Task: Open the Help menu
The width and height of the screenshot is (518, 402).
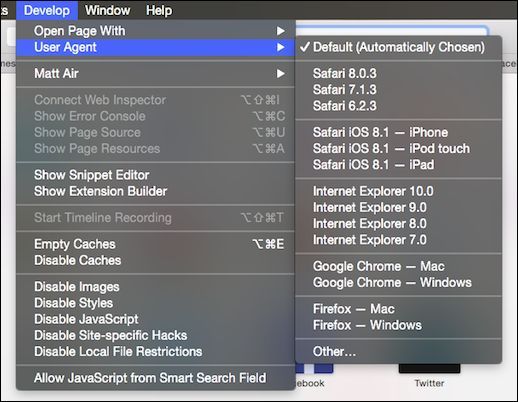Action: tap(159, 10)
